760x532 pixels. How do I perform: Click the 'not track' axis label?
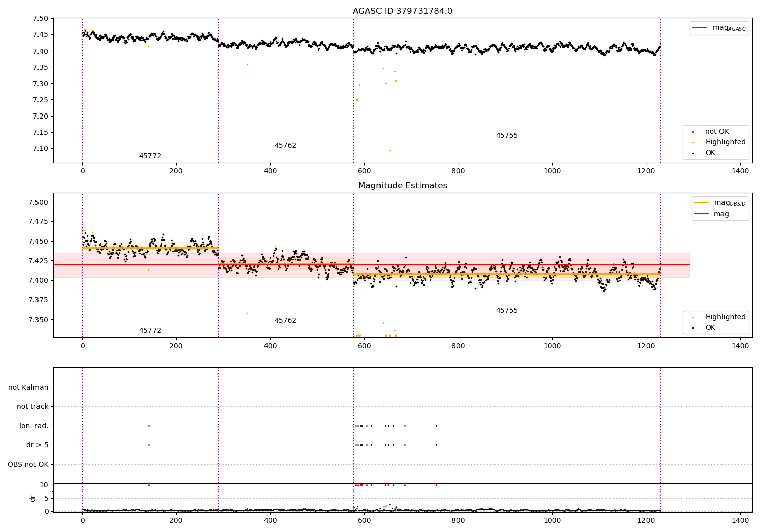point(32,406)
